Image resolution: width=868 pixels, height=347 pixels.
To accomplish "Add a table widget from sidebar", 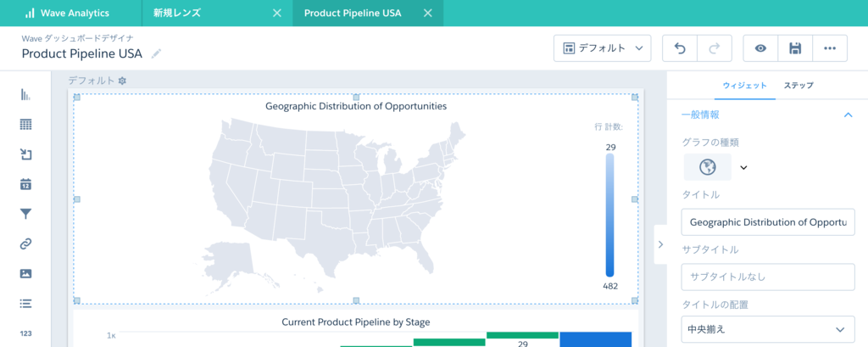I will pyautogui.click(x=25, y=125).
